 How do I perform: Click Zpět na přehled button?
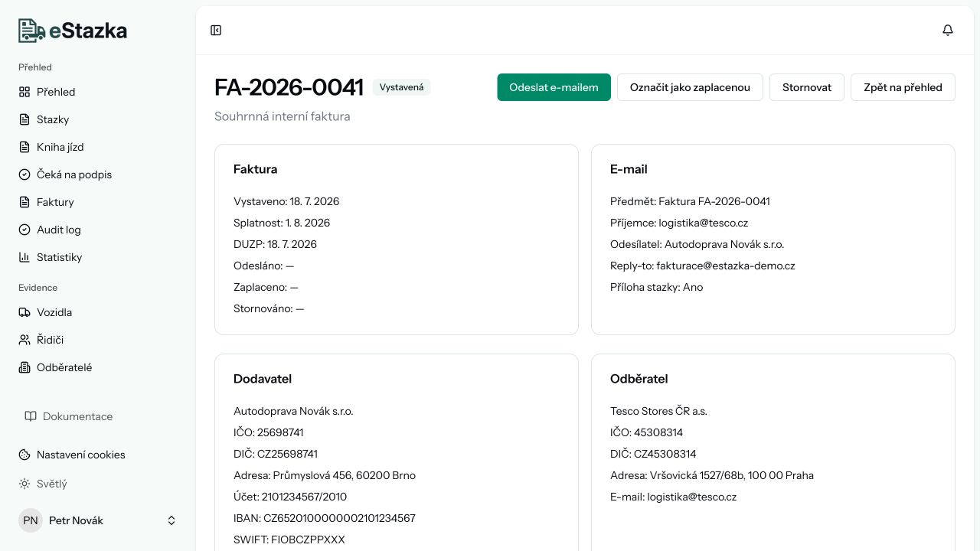click(x=903, y=87)
